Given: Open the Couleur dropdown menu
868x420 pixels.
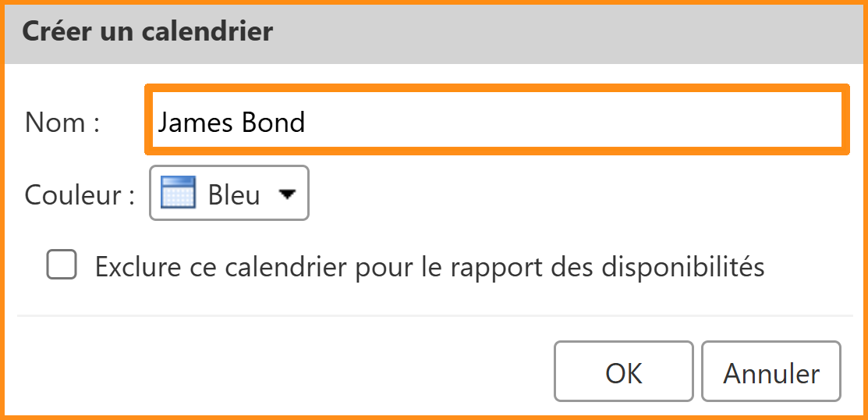Looking at the screenshot, I should [229, 194].
